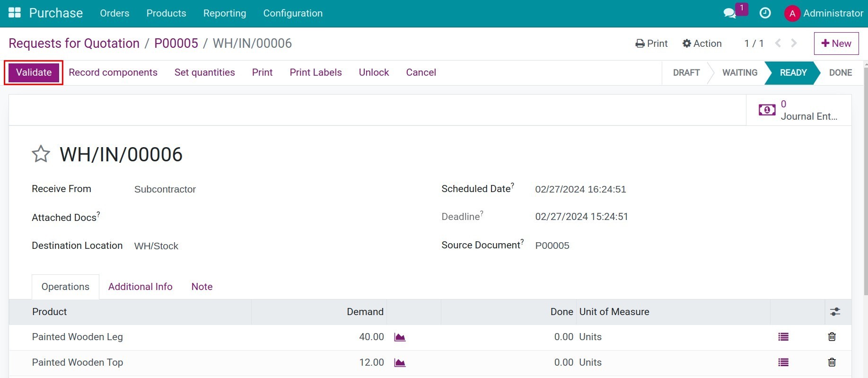The width and height of the screenshot is (868, 378).
Task: Click the Source Document P00005 value
Action: [x=552, y=246]
